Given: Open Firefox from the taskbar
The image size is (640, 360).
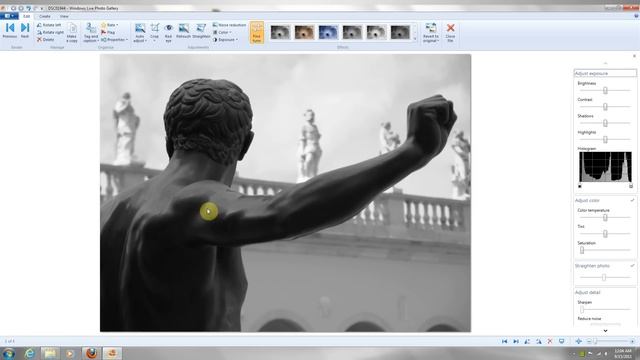Looking at the screenshot, I should (91, 353).
